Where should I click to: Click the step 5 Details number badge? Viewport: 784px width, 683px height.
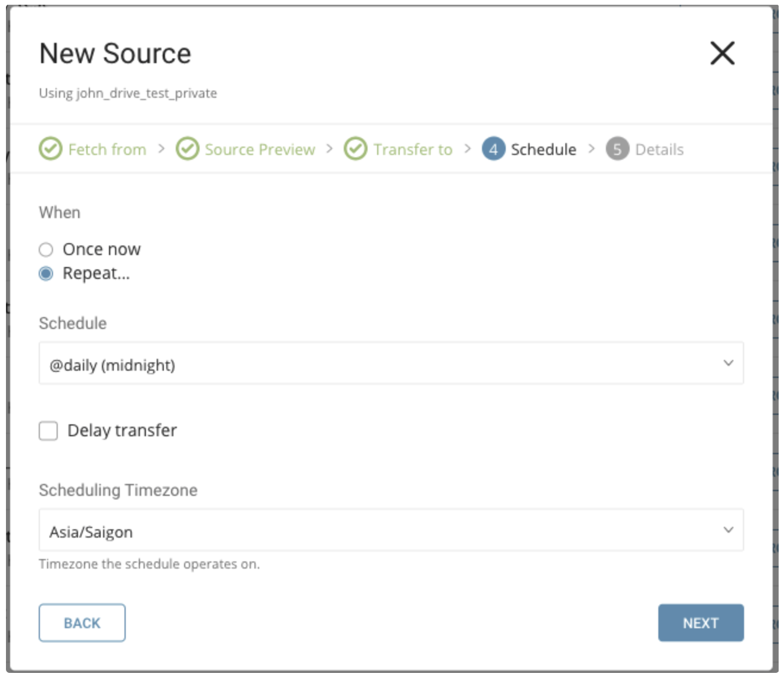pyautogui.click(x=617, y=149)
